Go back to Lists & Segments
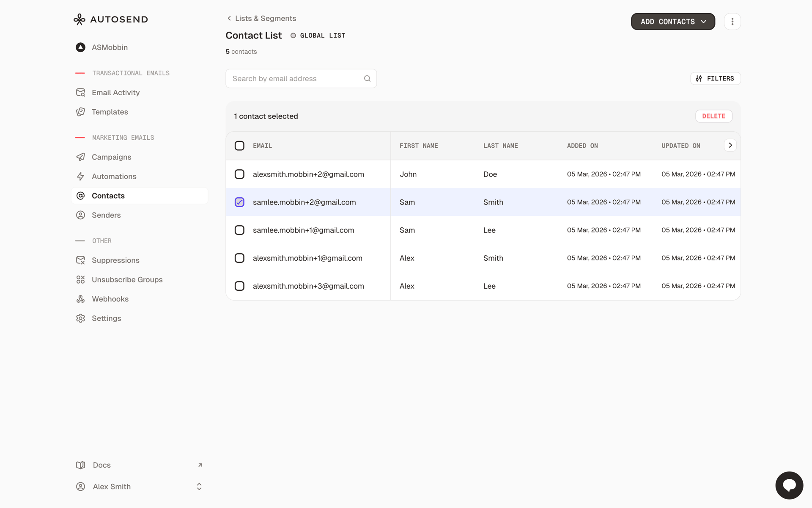Viewport: 812px width, 508px height. point(265,18)
